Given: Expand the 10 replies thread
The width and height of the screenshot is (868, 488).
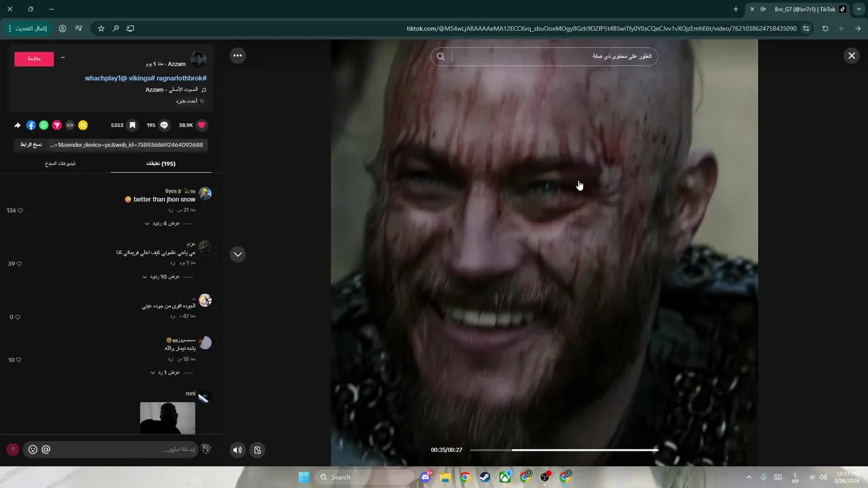Looking at the screenshot, I should coord(161,277).
